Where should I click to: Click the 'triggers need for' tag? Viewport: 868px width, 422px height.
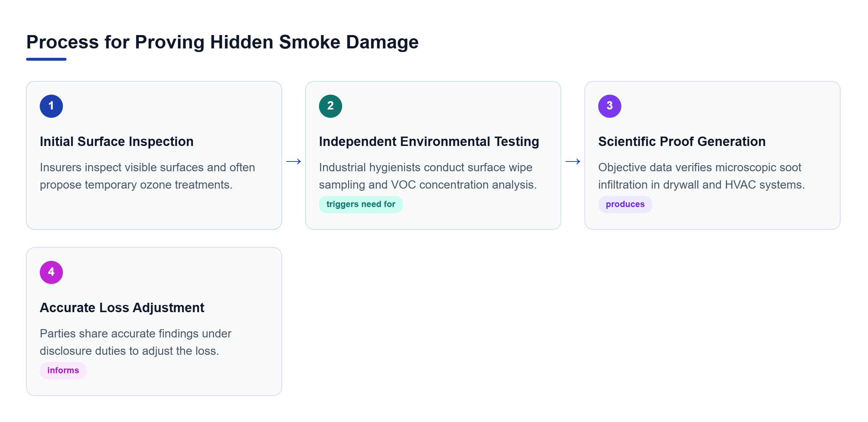tap(361, 204)
